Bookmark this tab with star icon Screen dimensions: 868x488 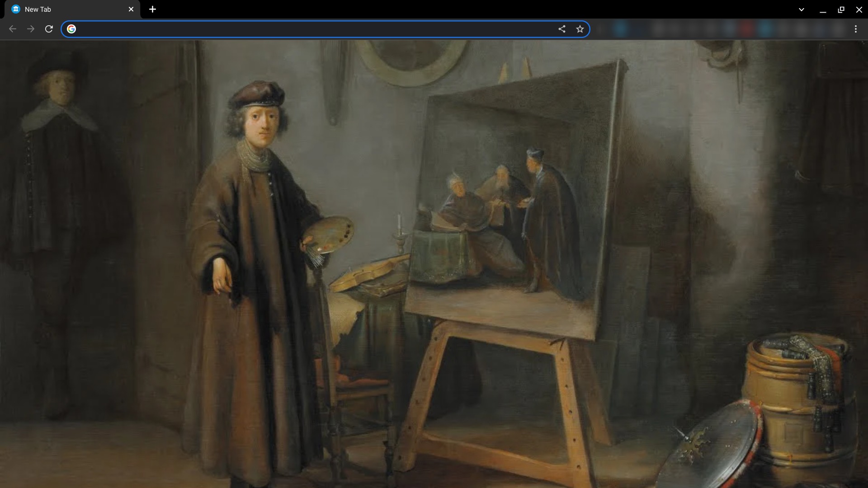coord(580,29)
